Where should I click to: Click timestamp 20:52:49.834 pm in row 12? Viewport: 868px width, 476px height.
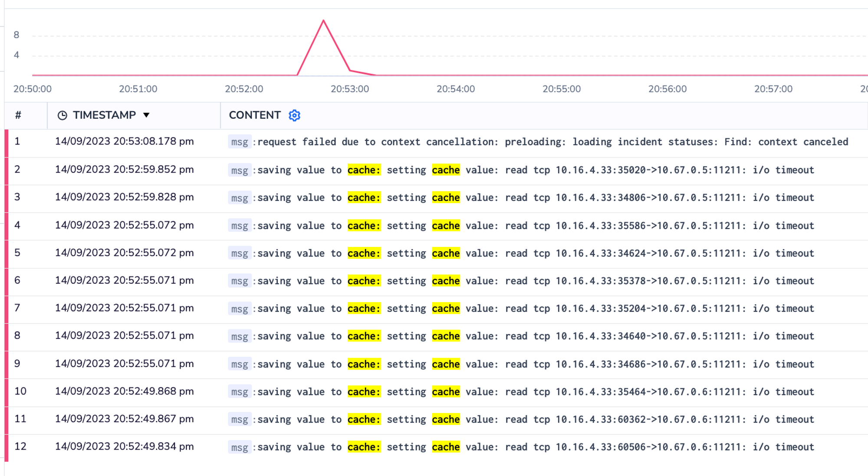[124, 446]
